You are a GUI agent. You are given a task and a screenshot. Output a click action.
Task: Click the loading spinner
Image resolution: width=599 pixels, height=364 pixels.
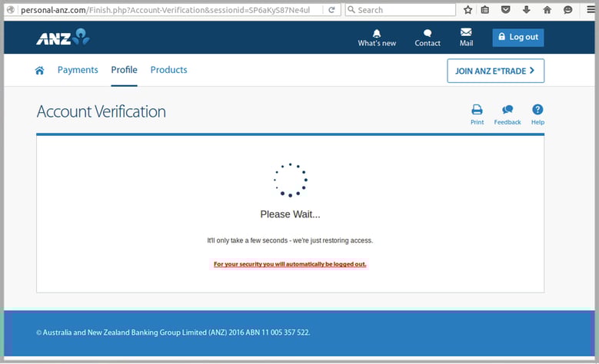[x=291, y=180]
